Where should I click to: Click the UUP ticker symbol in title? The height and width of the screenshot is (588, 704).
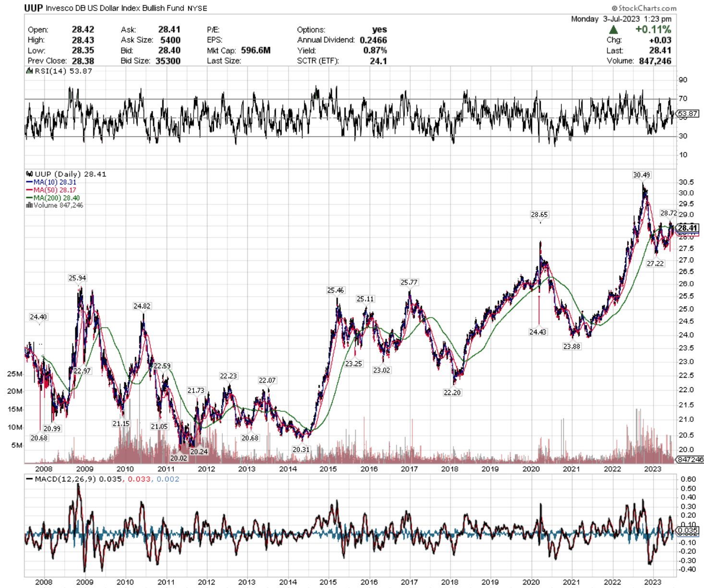[33, 8]
